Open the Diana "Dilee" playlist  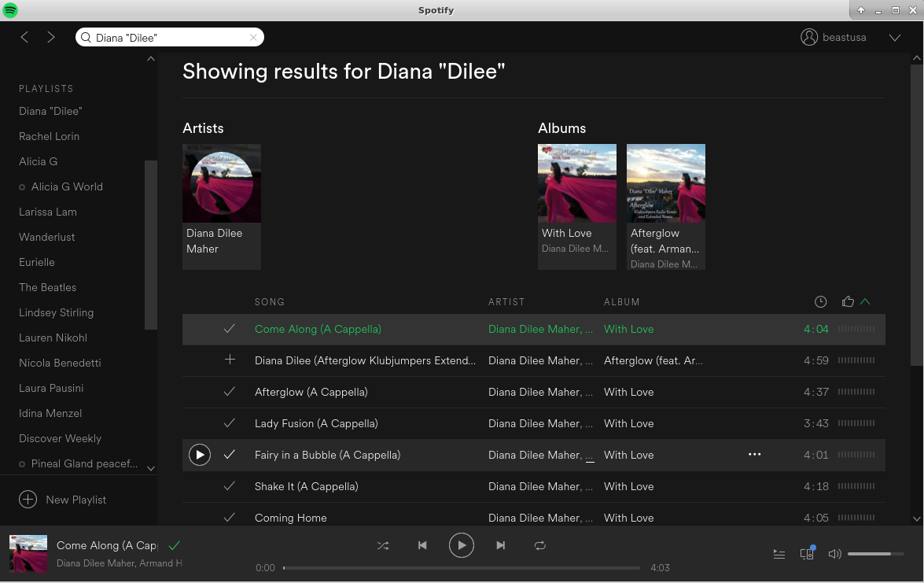(x=50, y=112)
